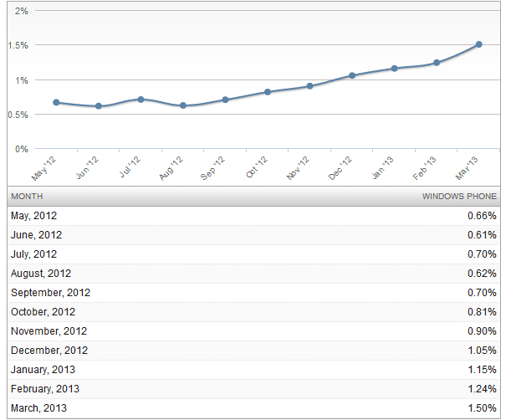The image size is (506, 420).
Task: Select the December, 2012 table cell
Action: pyautogui.click(x=49, y=351)
